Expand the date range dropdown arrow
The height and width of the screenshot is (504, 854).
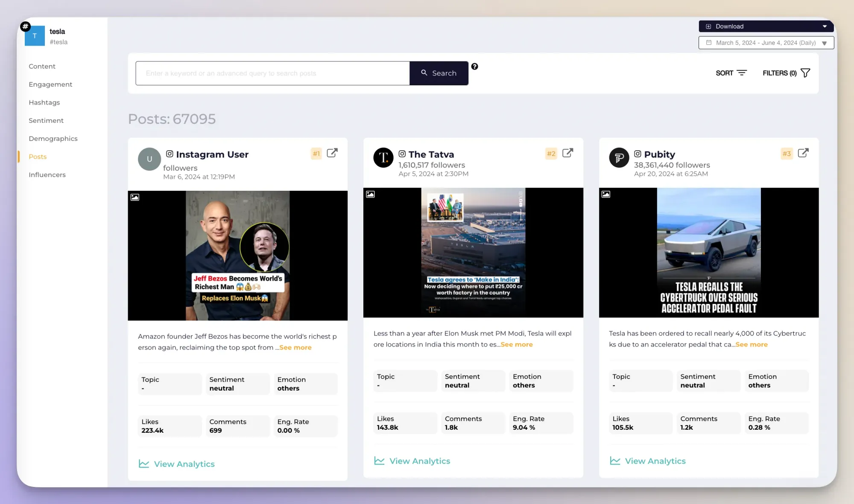coord(825,43)
